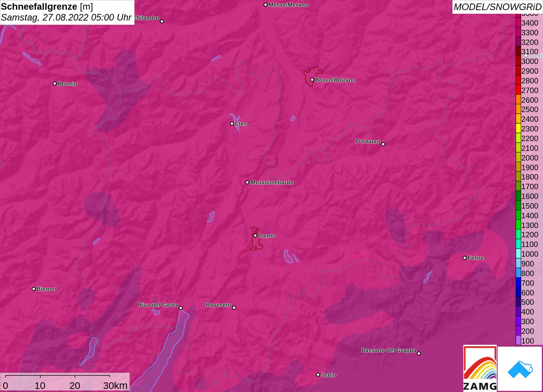Select the Mezzolombardo city marker
This screenshot has width=543, height=392.
point(247,182)
